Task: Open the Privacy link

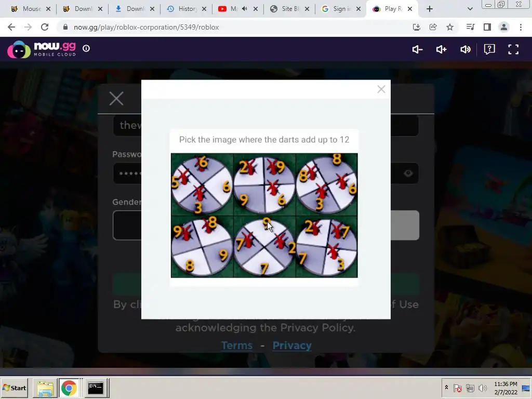Action: (292, 345)
